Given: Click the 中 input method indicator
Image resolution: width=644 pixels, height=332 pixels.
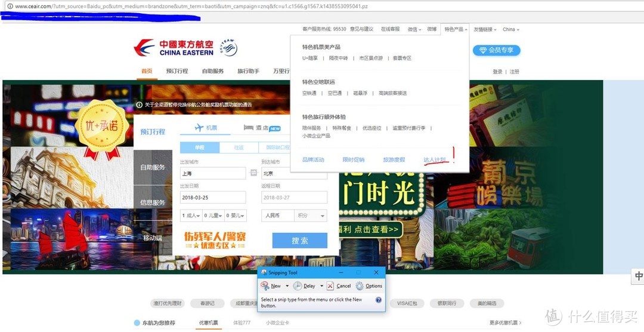Looking at the screenshot, I should [639, 276].
